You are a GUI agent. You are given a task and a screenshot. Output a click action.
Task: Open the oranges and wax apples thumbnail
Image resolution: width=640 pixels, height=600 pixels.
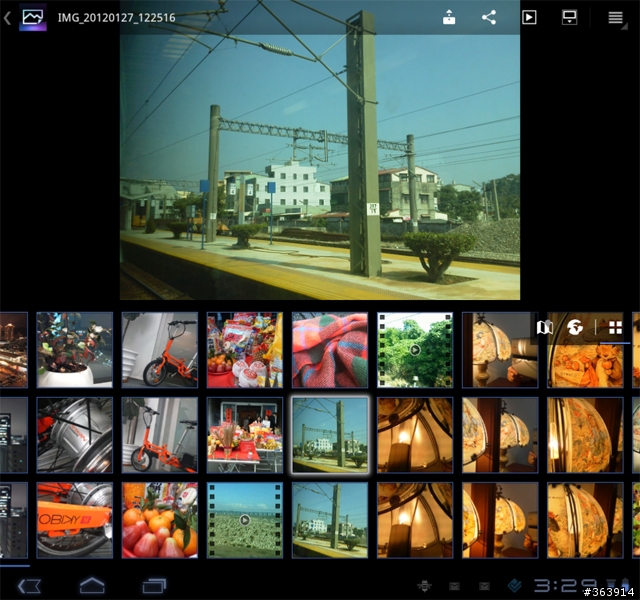[160, 520]
